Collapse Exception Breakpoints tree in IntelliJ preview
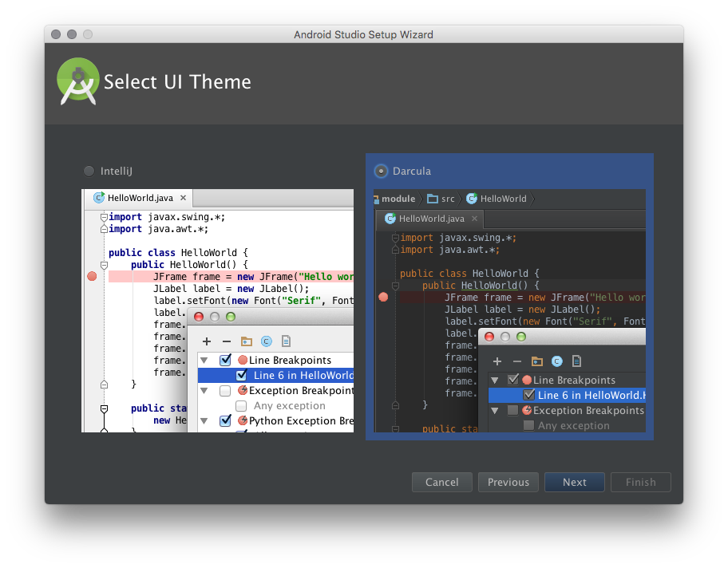This screenshot has height=568, width=728. click(204, 391)
